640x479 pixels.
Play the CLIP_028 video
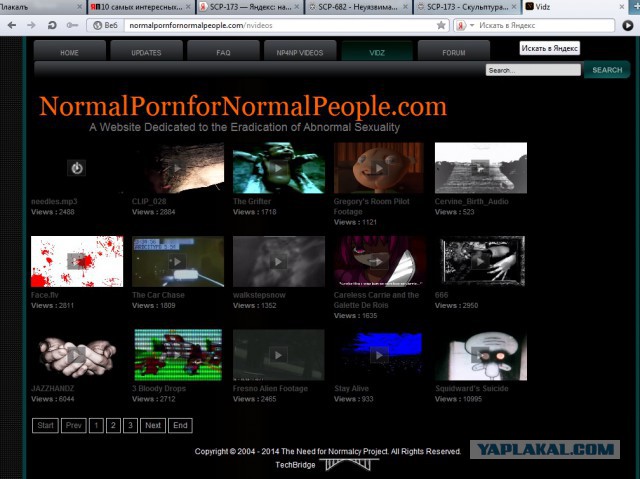(x=178, y=168)
